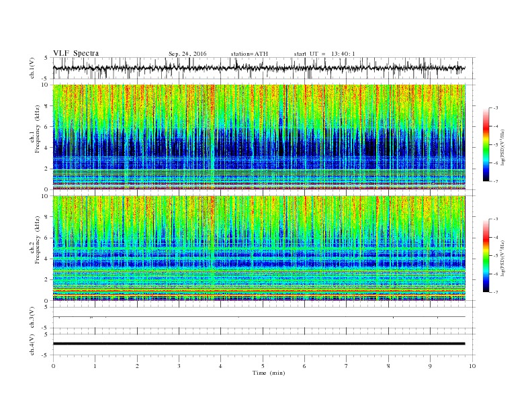Click the time-axis tick label "2"

click(137, 366)
